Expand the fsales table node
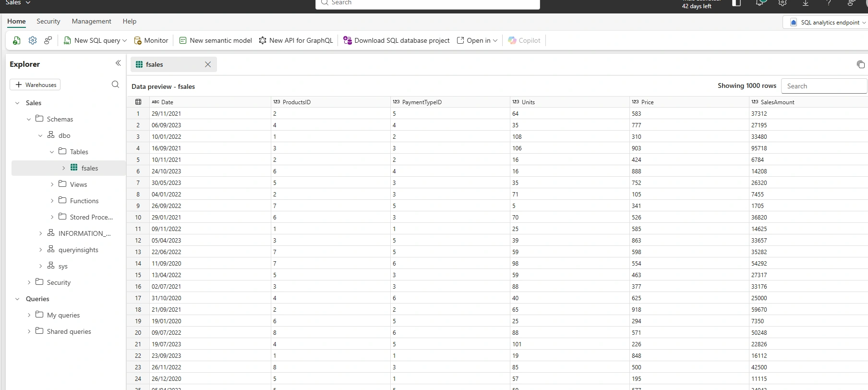The height and width of the screenshot is (390, 868). click(x=63, y=168)
